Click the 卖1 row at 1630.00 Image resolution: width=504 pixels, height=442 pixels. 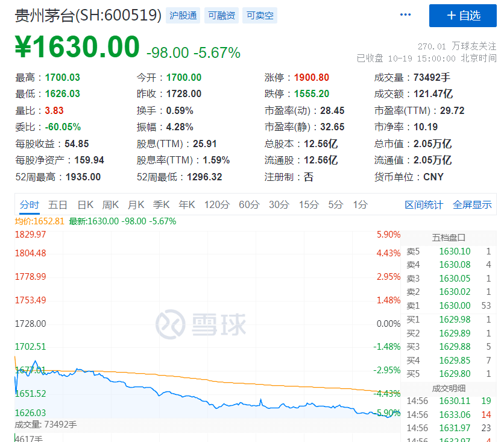(448, 306)
